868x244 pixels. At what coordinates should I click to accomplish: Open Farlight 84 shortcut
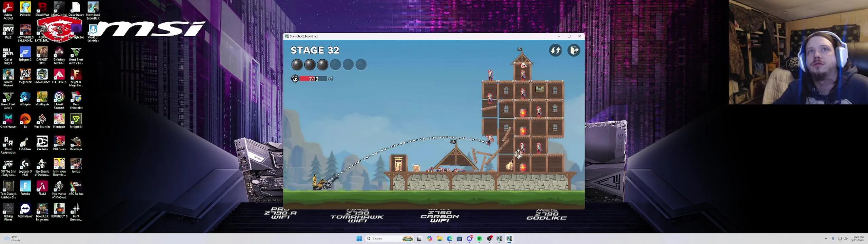[76, 121]
